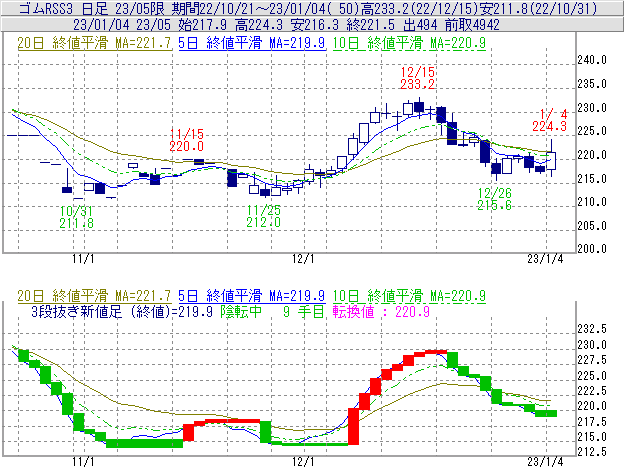Click the lower chart '12/1' date axis label
This screenshot has width=624, height=475.
[303, 462]
